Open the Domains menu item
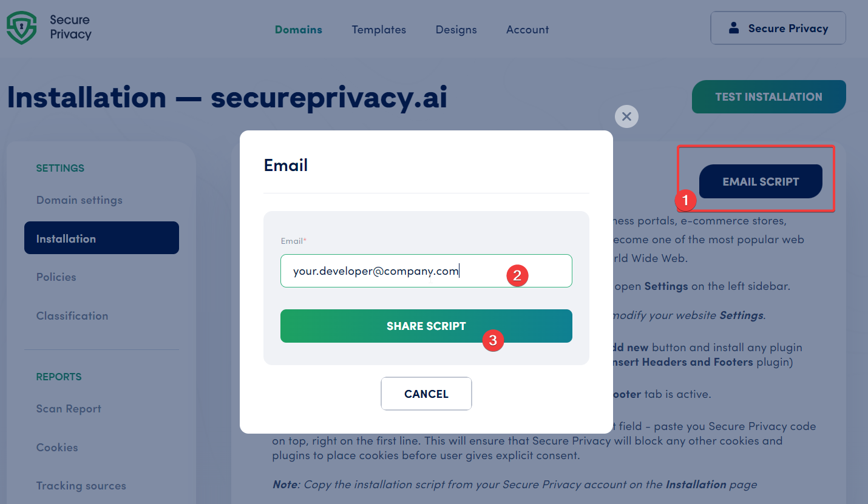Viewport: 868px width, 504px height. 298,29
